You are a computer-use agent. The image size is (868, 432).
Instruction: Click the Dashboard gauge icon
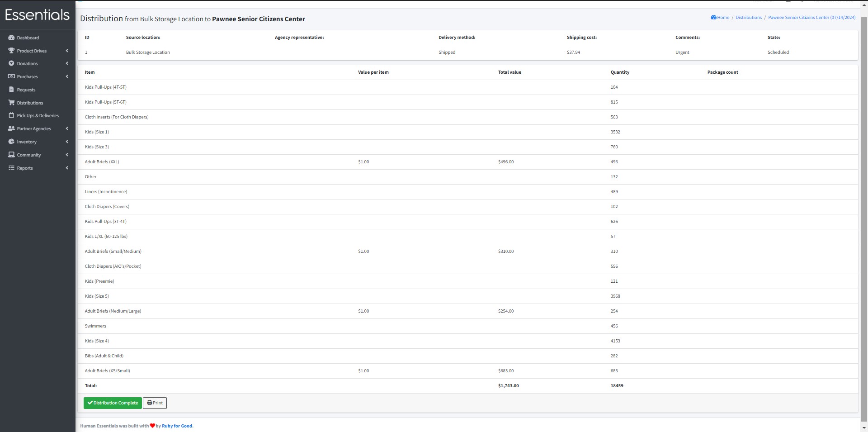point(11,38)
